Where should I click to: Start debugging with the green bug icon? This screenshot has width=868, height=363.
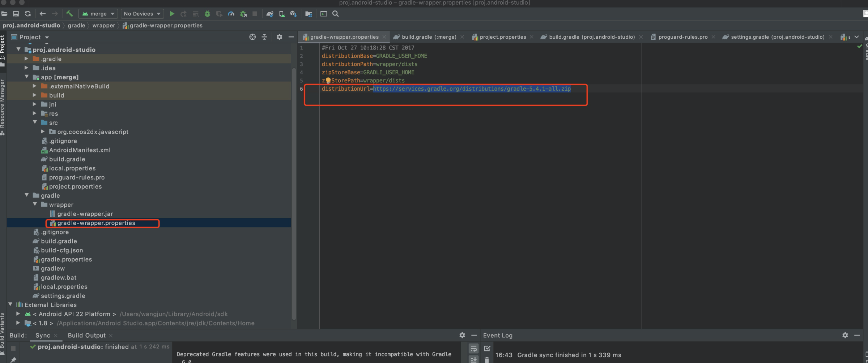207,14
